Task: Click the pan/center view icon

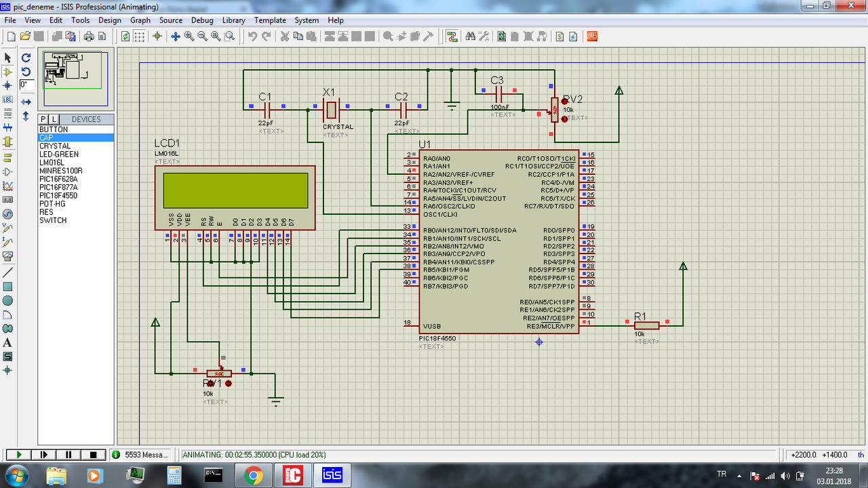Action: tap(175, 37)
